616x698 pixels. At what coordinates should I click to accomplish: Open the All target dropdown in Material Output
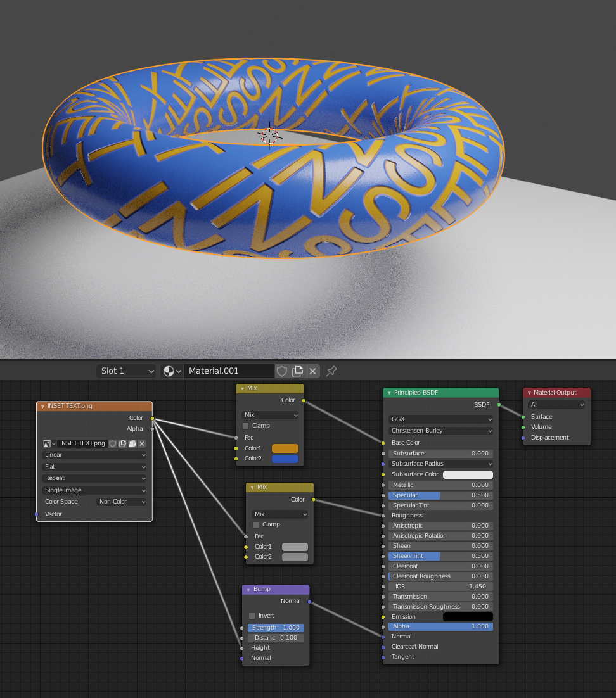(556, 405)
